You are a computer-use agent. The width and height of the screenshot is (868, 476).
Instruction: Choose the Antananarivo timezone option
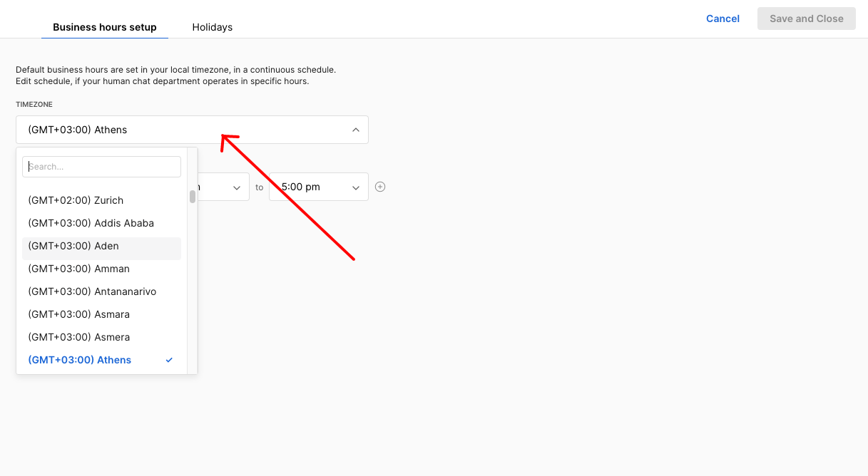click(x=92, y=291)
